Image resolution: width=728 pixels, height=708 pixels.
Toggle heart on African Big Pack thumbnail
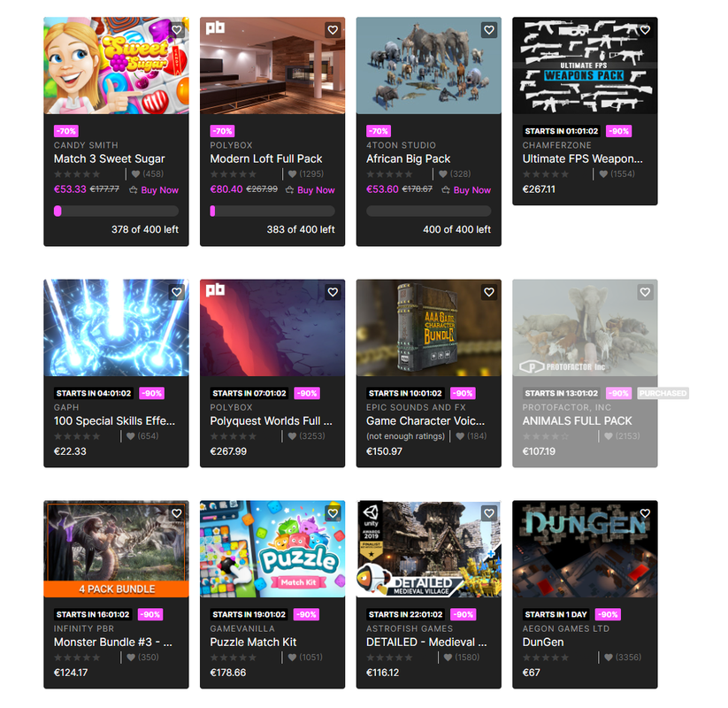coord(489,30)
